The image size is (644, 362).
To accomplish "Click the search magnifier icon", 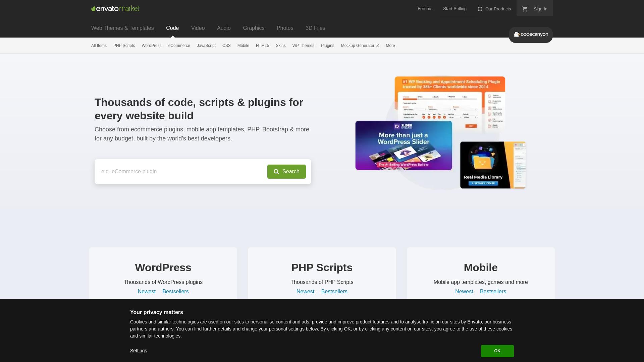I will click(x=276, y=172).
